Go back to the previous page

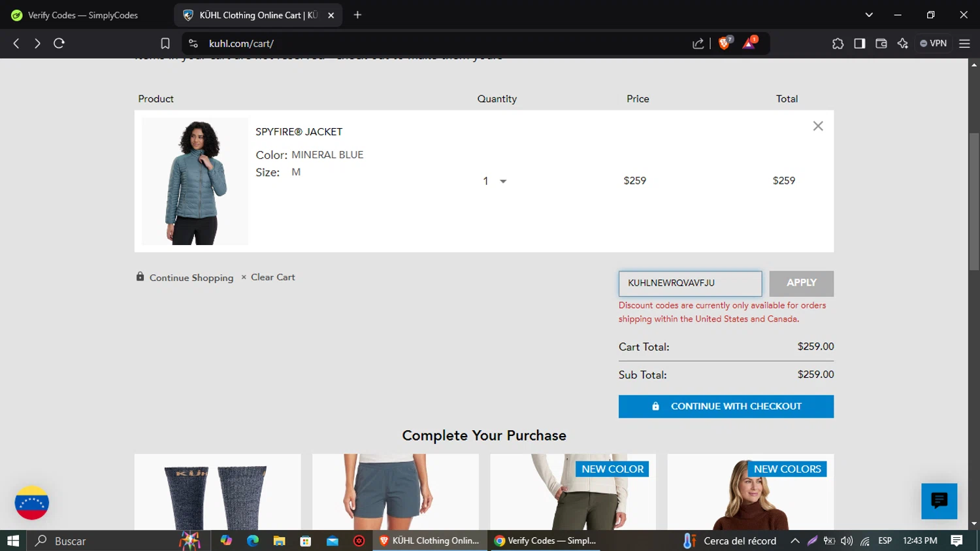click(16, 43)
